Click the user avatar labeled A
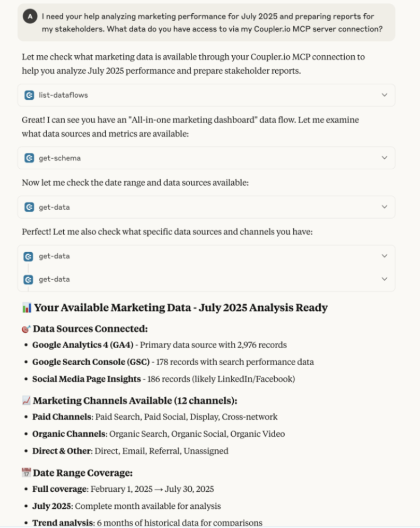 29,16
